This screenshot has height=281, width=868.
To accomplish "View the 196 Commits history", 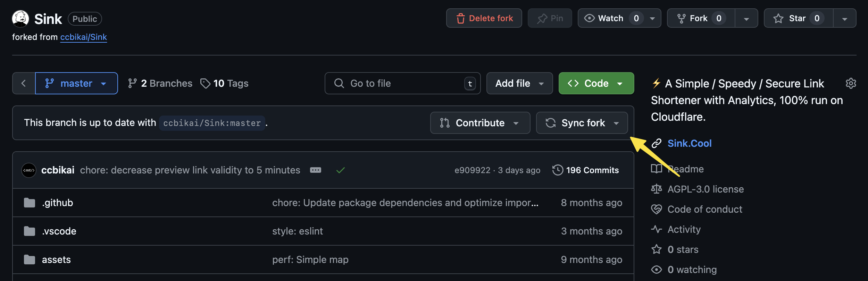I will pos(586,170).
